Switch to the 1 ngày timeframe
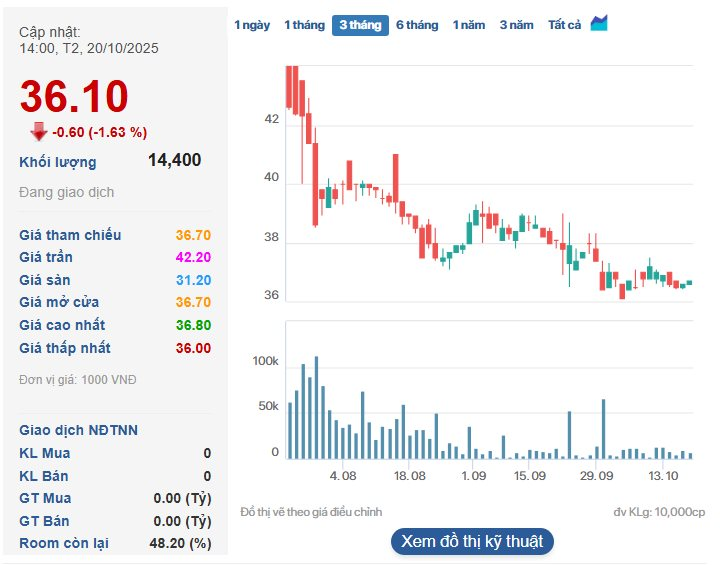This screenshot has height=565, width=720. click(252, 25)
